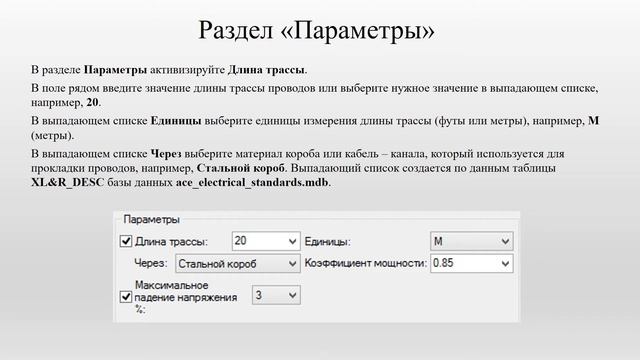Click the Максимальное падение напряжения label
The height and width of the screenshot is (360, 640).
pos(186,297)
